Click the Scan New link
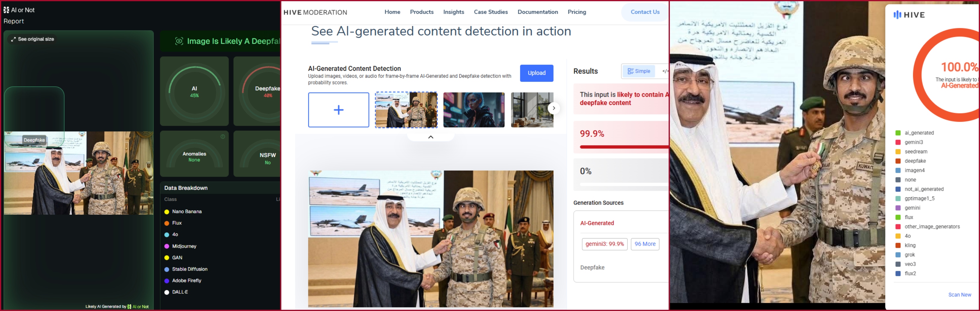 coord(960,295)
